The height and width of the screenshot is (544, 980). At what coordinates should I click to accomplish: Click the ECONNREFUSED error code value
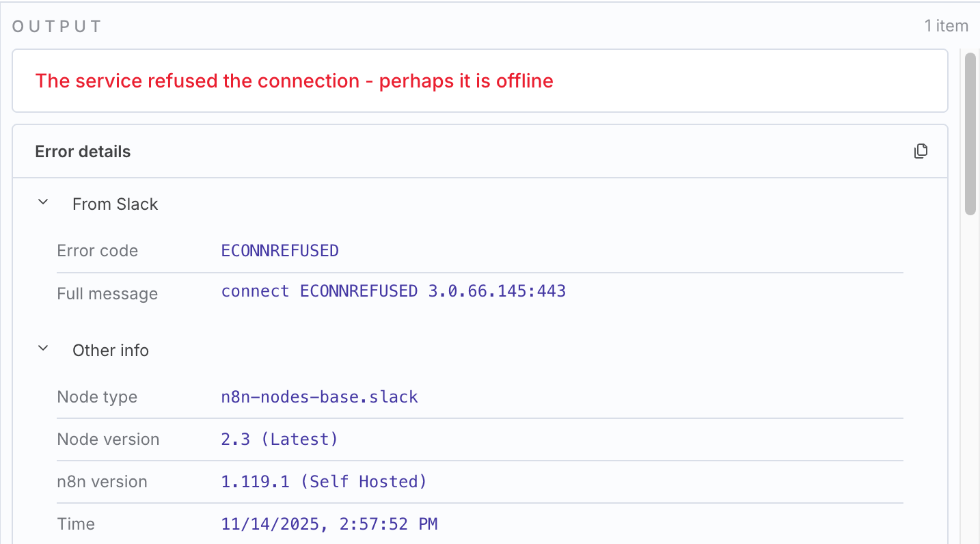[280, 251]
